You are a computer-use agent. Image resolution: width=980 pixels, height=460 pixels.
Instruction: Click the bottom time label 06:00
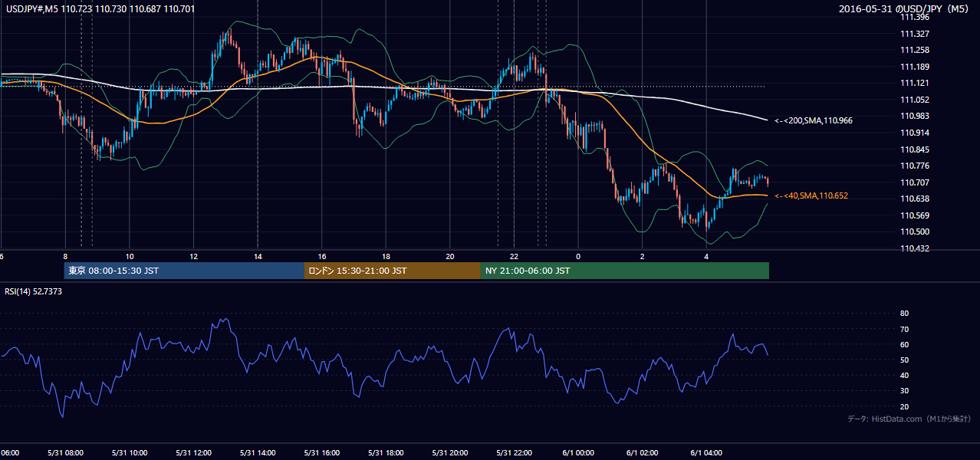click(x=10, y=452)
